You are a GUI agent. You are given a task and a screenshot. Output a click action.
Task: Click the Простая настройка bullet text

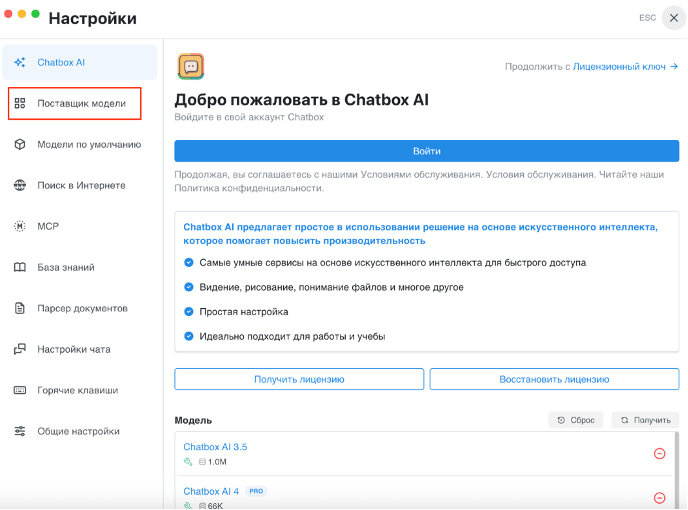[x=244, y=312]
